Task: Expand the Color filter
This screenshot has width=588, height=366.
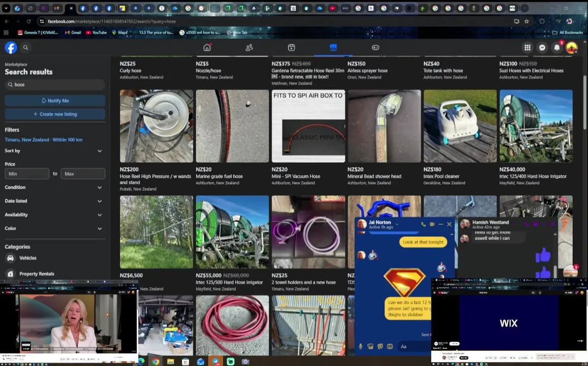Action: tap(54, 228)
